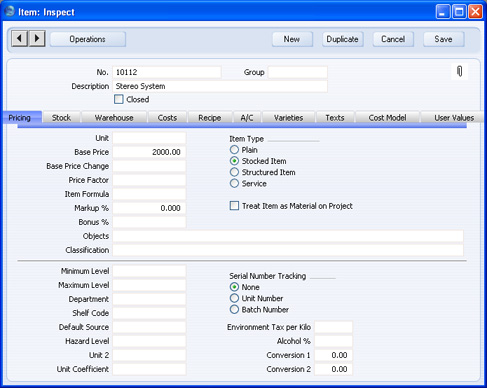
Task: Select the Plain item type
Action: [234, 150]
